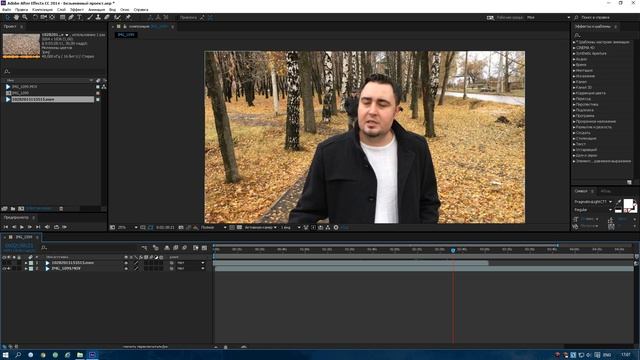Toggle mask and shape path visibility in viewer

coord(151,227)
